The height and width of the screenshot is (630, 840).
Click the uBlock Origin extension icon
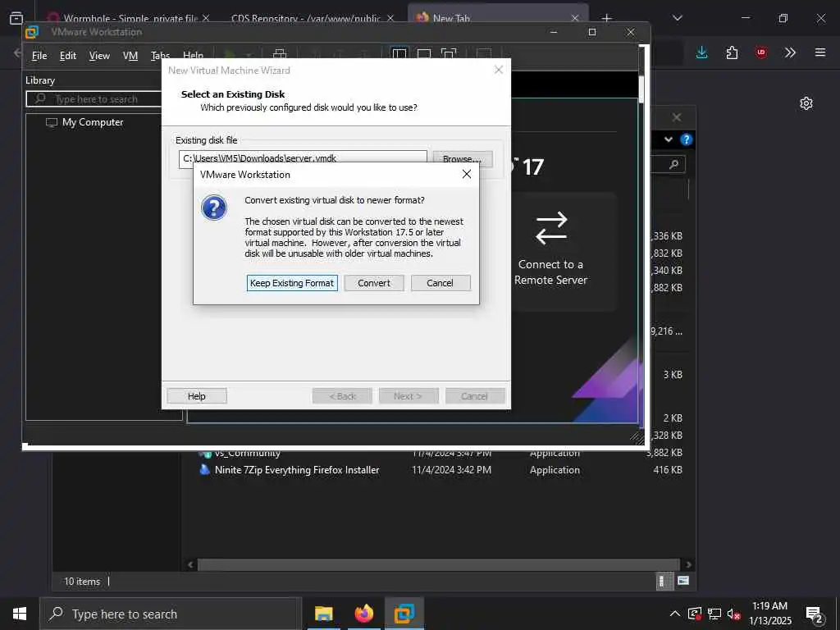(761, 52)
